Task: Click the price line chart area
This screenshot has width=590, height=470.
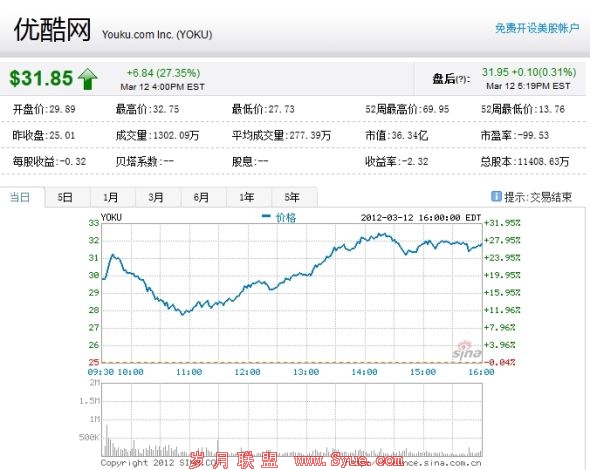Action: tap(292, 293)
